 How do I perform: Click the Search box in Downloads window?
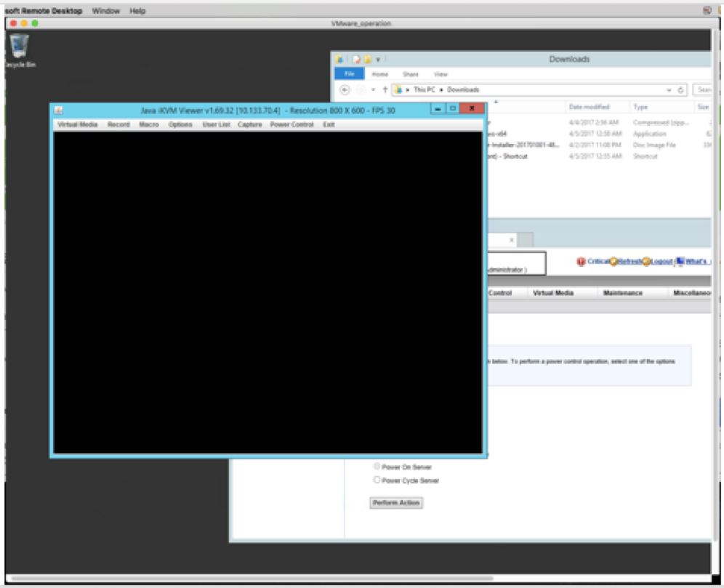pos(702,90)
